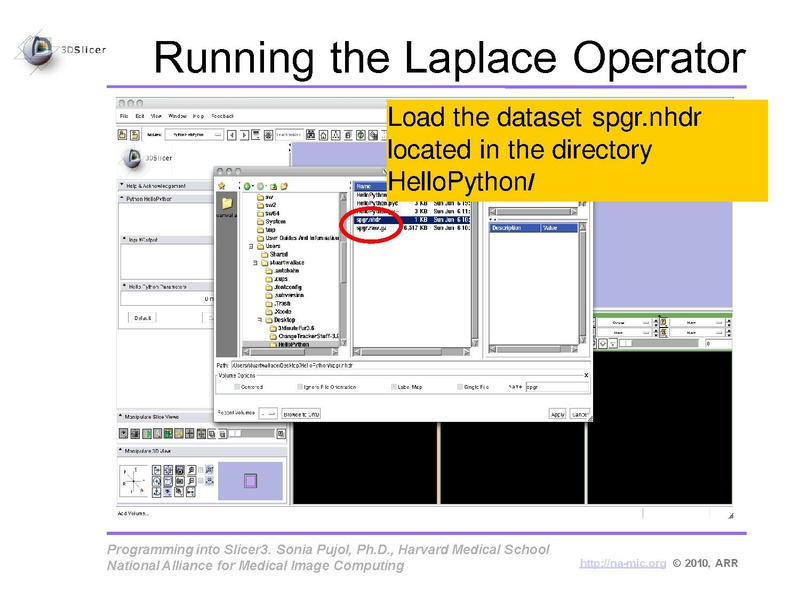Open the Help menu
The image size is (800, 600).
(198, 116)
